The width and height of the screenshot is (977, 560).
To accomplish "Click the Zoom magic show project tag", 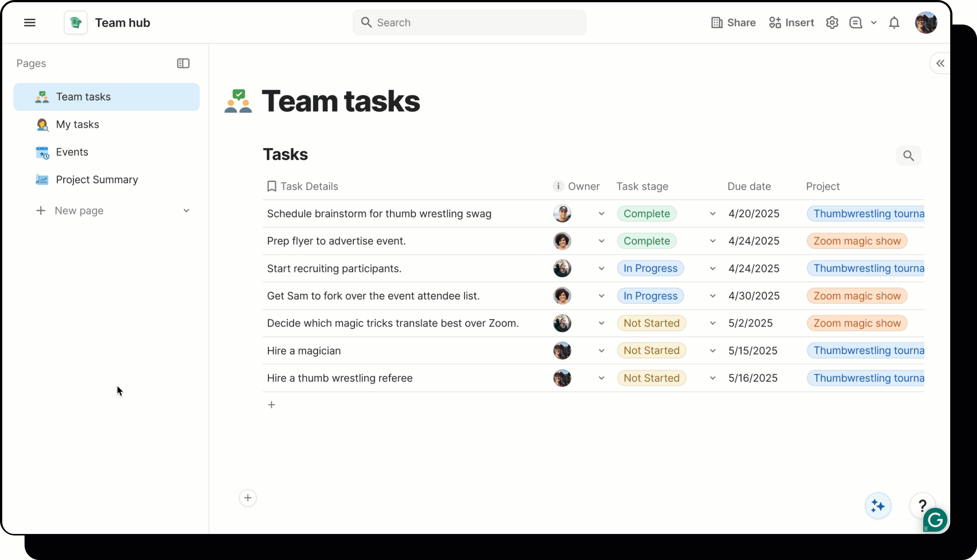I will [x=857, y=241].
